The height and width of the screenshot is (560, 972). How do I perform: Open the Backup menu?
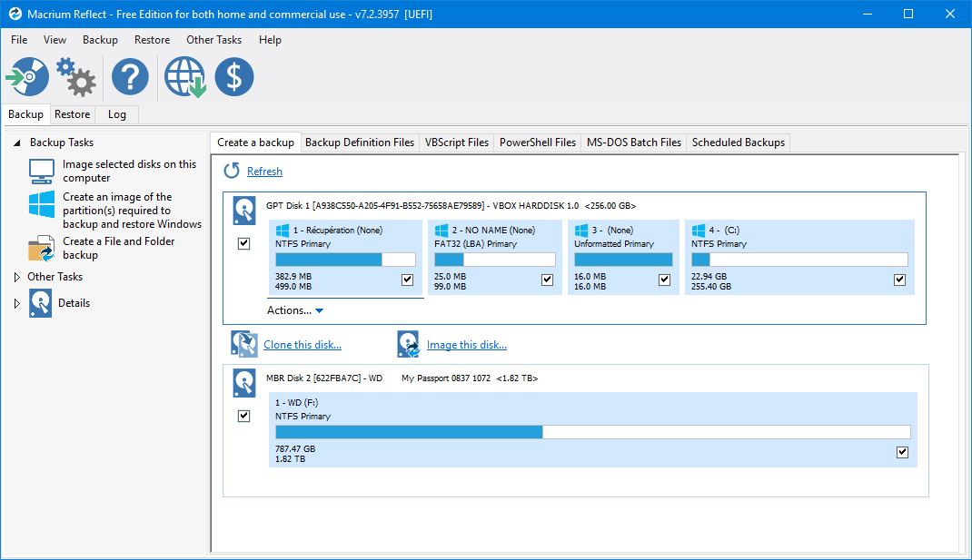coord(100,40)
